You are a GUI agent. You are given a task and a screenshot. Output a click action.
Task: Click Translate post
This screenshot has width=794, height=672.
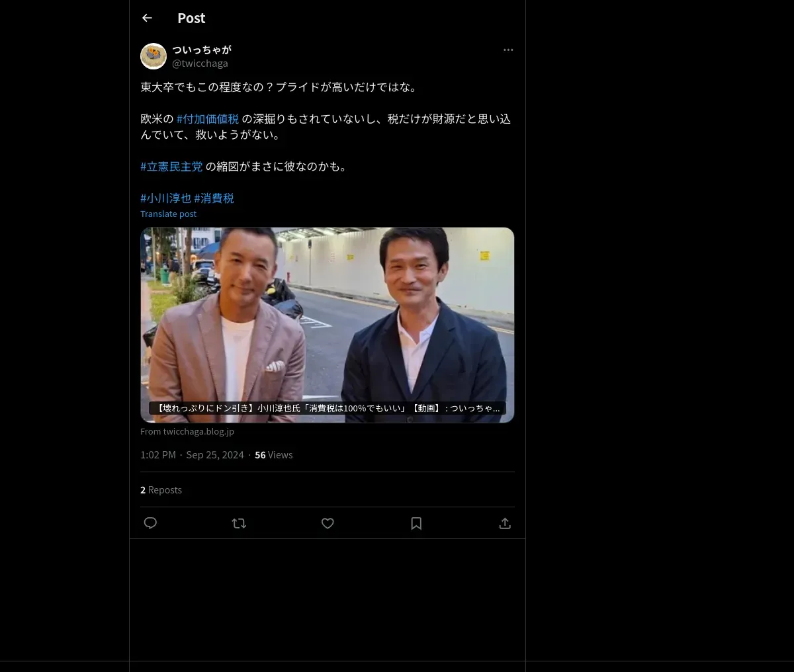pos(168,214)
